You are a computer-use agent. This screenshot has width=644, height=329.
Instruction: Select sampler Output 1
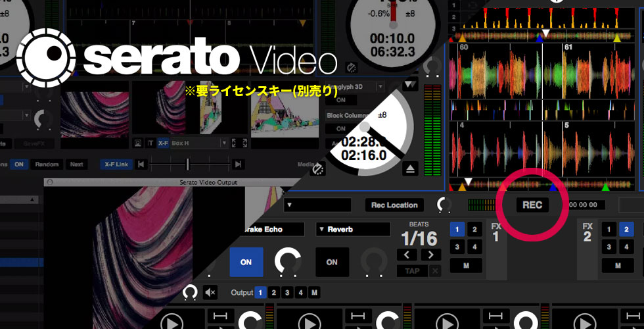coord(260,293)
